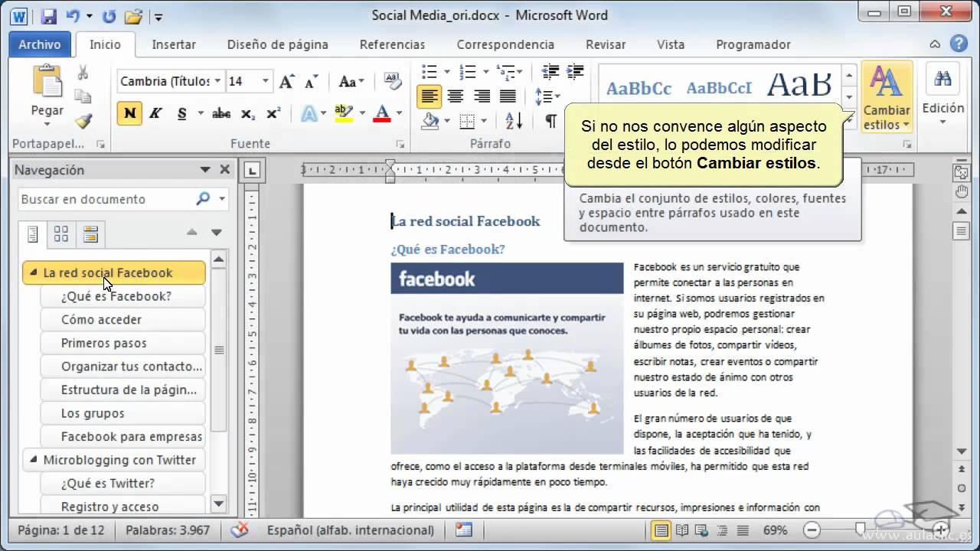The height and width of the screenshot is (551, 980).
Task: Align text left
Action: [x=430, y=96]
